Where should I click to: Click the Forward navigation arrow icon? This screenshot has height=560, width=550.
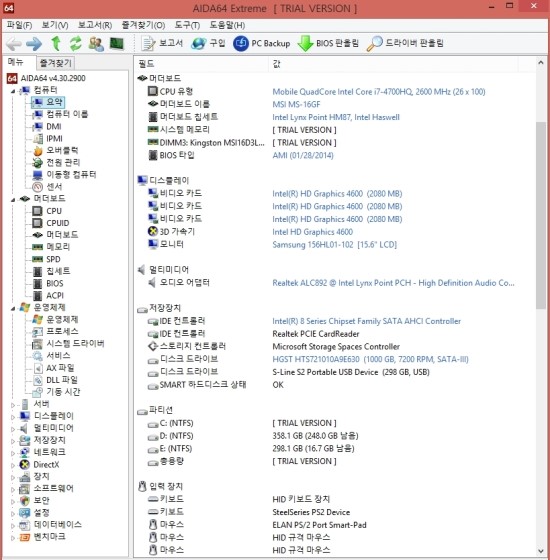pyautogui.click(x=34, y=44)
